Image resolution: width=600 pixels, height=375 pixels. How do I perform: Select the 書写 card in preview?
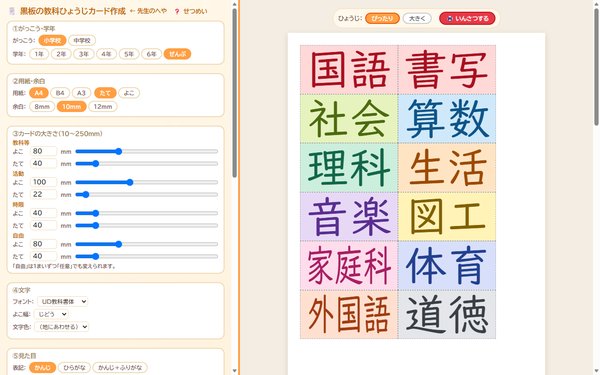[447, 70]
